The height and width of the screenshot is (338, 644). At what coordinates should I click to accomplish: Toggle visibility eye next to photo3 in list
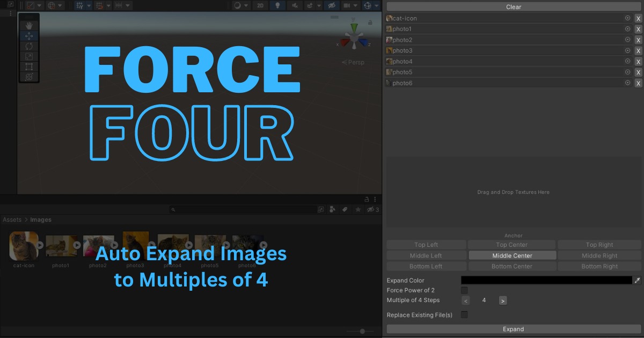[627, 50]
